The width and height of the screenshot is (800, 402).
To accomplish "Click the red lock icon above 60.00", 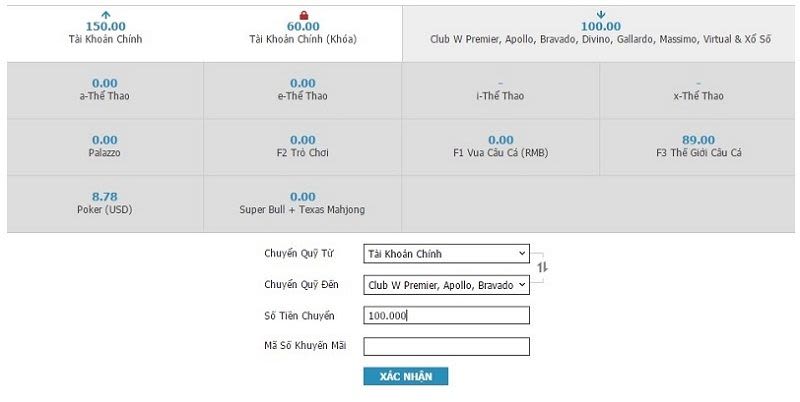I will pyautogui.click(x=304, y=15).
